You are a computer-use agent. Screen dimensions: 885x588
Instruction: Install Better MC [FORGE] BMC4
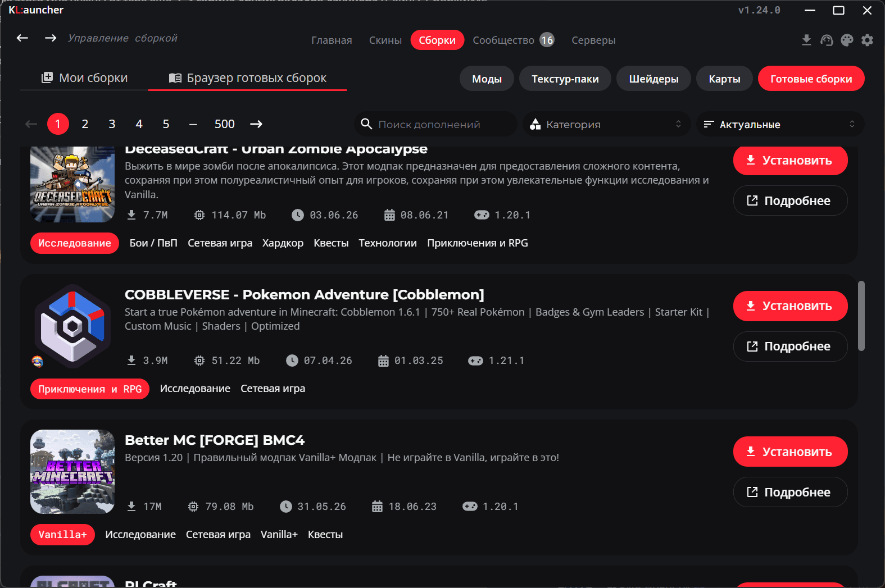(790, 452)
